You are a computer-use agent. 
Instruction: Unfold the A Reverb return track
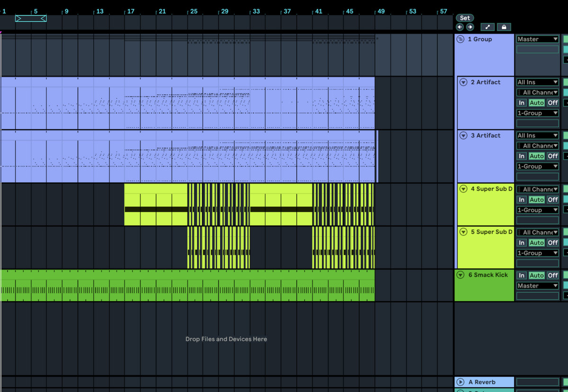coord(460,382)
